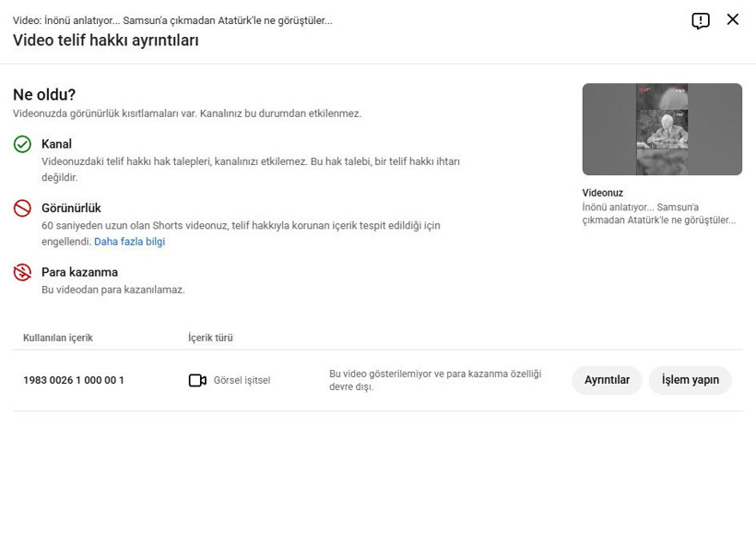Screen dimensions: 756x535
Task: Click the red blocked Görünürlük icon
Action: click(x=22, y=208)
